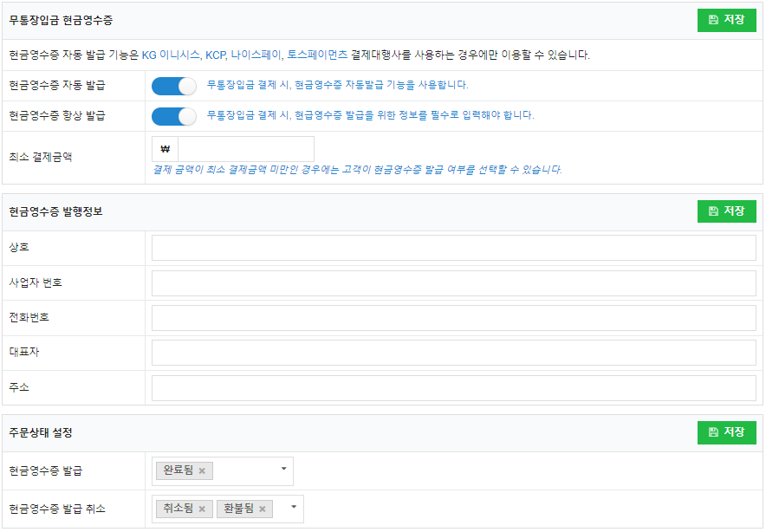The height and width of the screenshot is (532, 766).
Task: Remove the 환불됨 tag
Action: (263, 509)
